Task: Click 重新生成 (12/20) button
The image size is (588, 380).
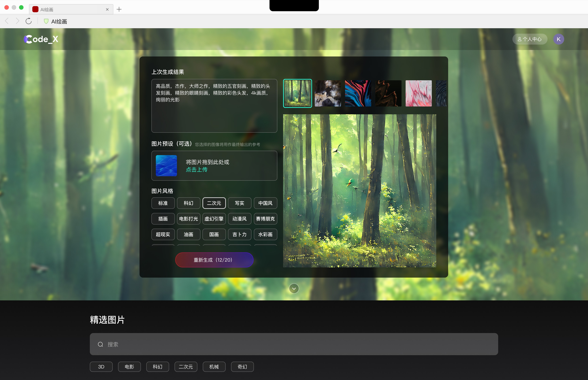Action: [x=214, y=260]
